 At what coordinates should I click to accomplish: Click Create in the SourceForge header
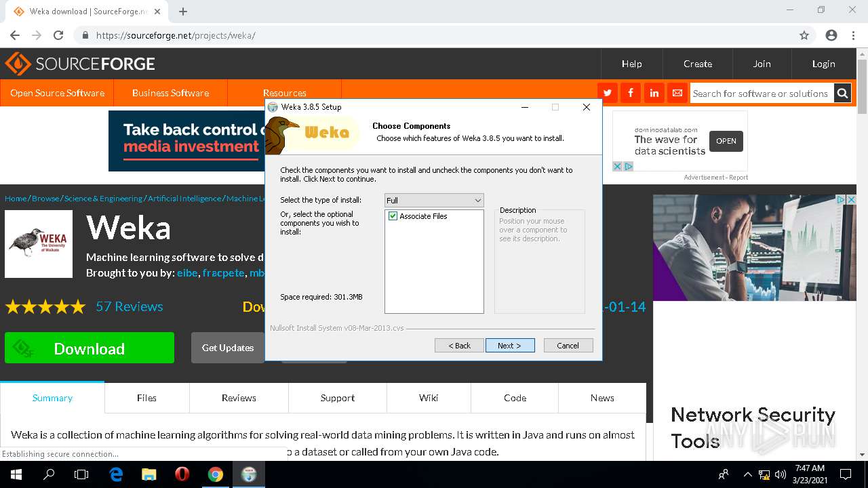pos(698,64)
